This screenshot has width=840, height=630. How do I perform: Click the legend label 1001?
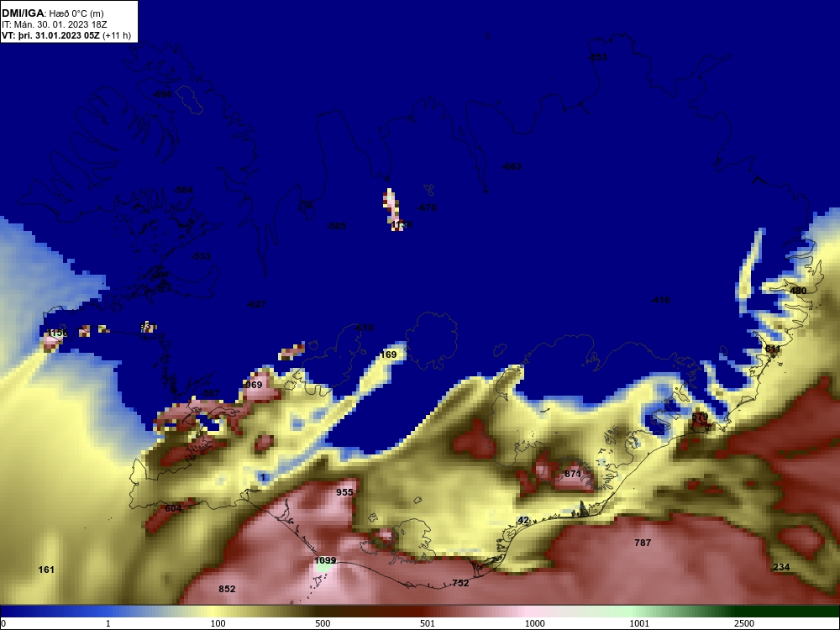click(639, 623)
